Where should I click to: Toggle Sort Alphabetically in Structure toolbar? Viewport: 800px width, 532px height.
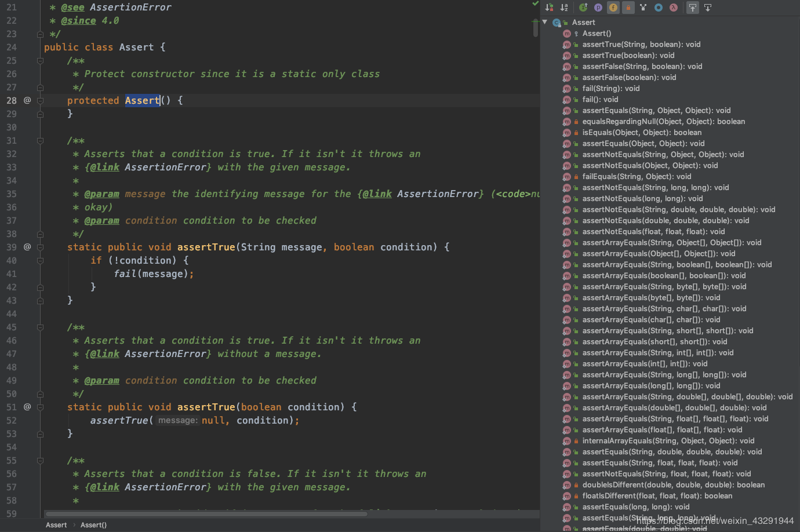564,8
